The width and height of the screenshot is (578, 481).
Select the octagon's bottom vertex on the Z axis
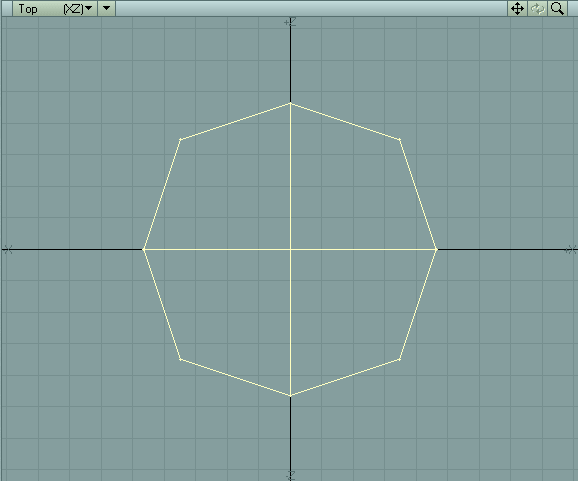tap(290, 396)
